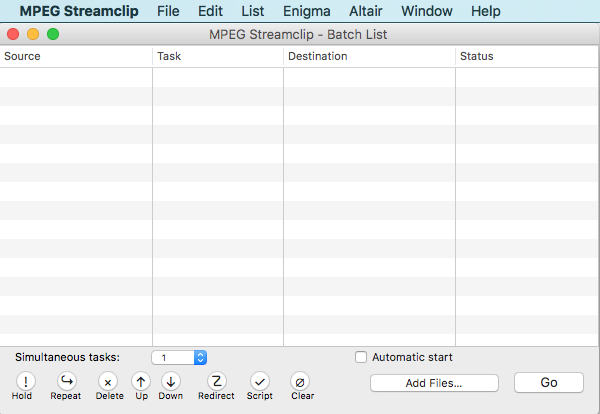Click the Go button
Screen dimensions: 600x414
pos(549,383)
